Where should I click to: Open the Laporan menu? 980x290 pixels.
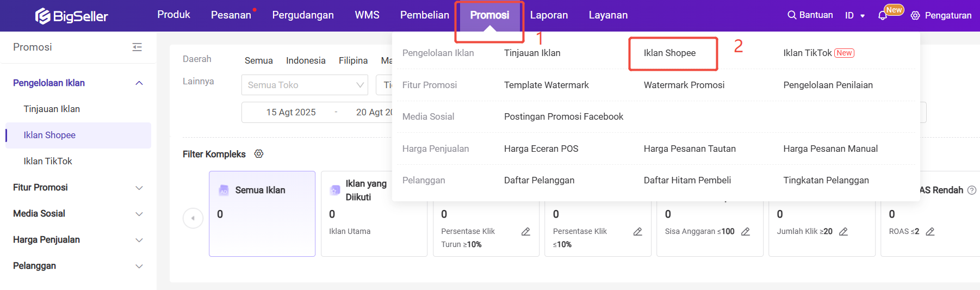pyautogui.click(x=549, y=15)
